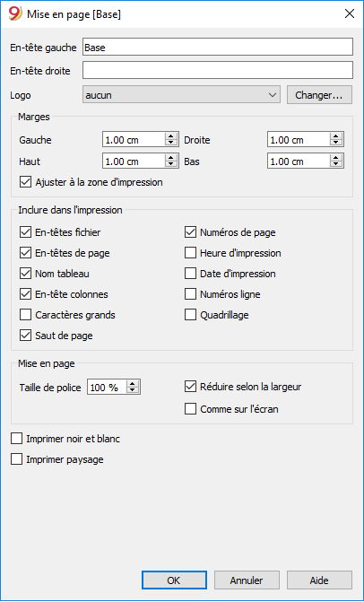
Task: Decrease the Droite margin with down arrow
Action: (x=336, y=143)
